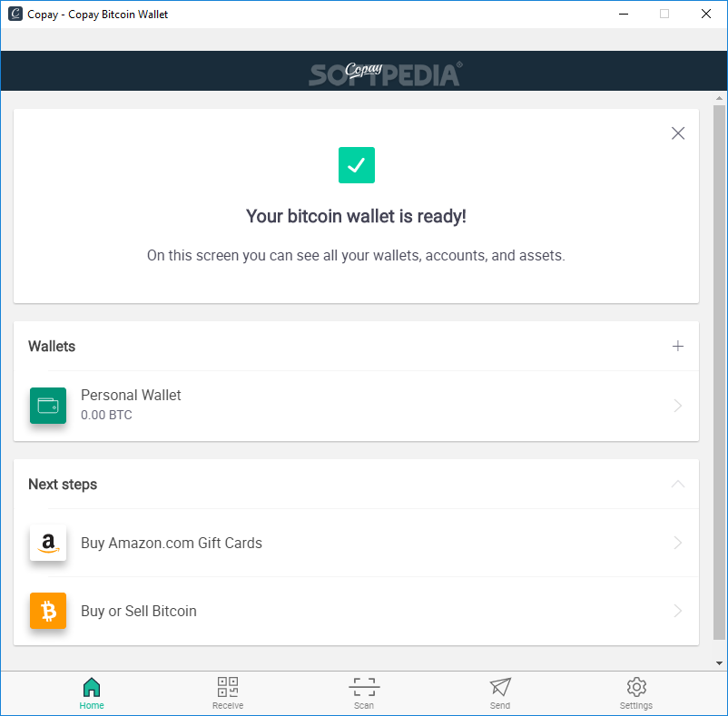This screenshot has width=728, height=716.
Task: Click the 0.00 BTC balance
Action: (106, 415)
